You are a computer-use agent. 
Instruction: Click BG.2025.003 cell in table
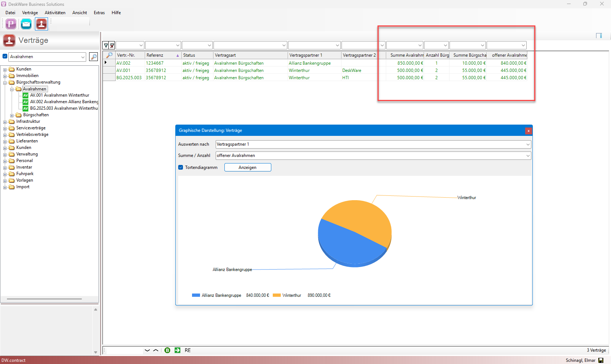[x=129, y=78]
